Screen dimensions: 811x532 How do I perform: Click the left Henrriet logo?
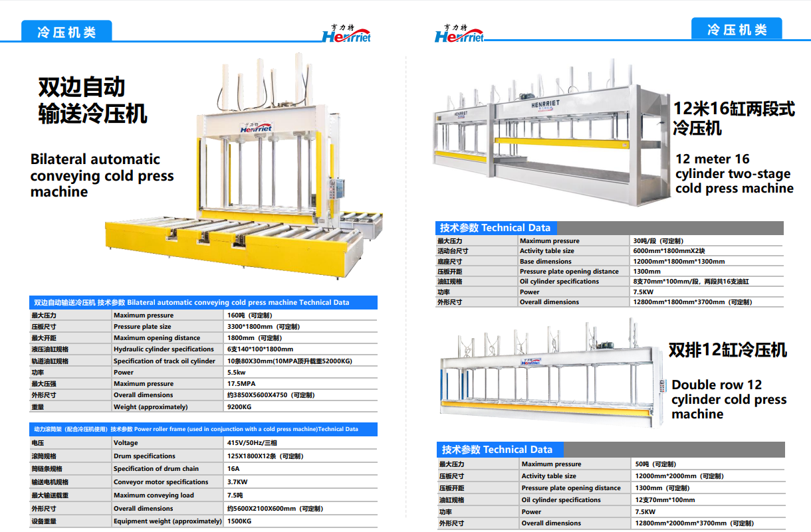(346, 34)
